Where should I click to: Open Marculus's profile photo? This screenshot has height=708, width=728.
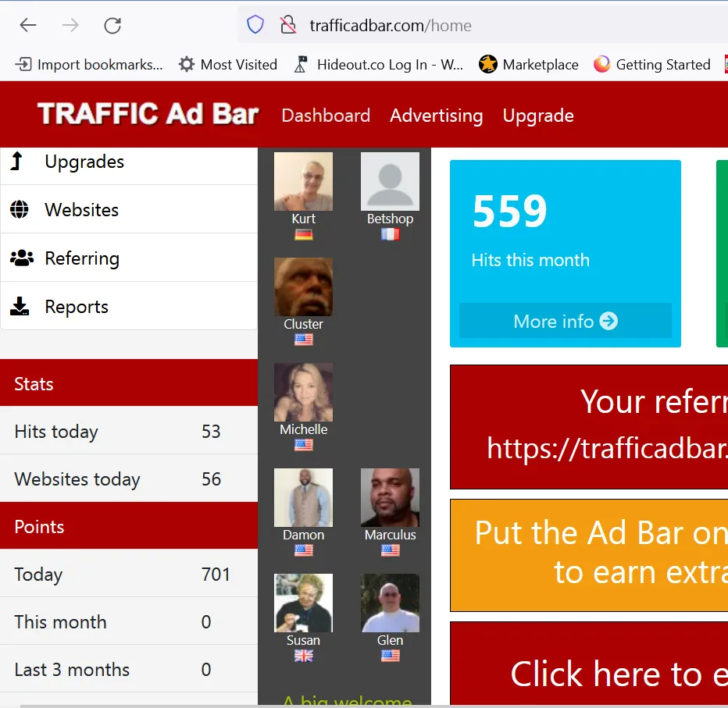coord(390,497)
